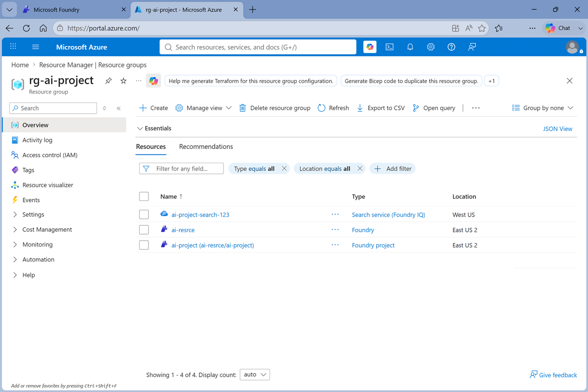Screen dimensions: 588x392
Task: Open the Display count auto dropdown
Action: [x=255, y=375]
